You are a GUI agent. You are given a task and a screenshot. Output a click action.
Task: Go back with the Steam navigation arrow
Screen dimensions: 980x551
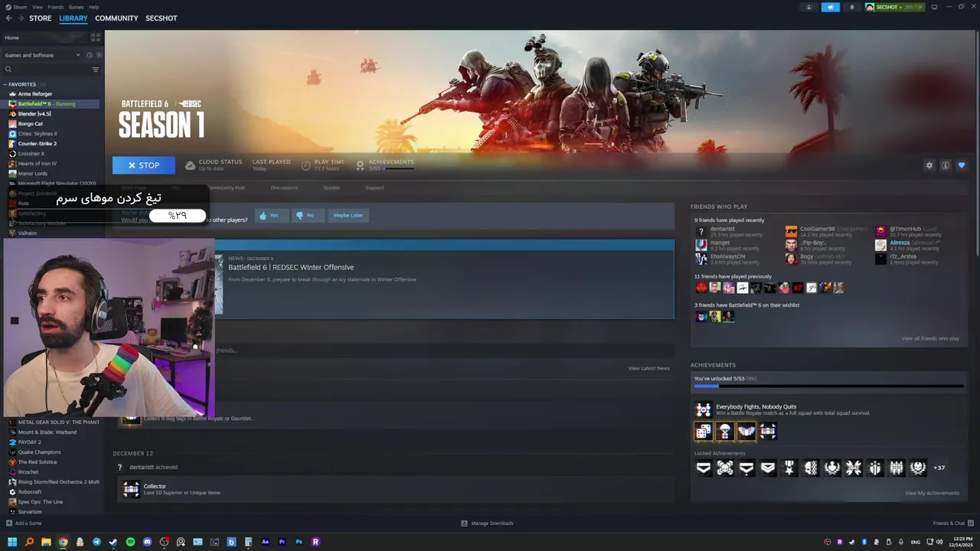9,18
